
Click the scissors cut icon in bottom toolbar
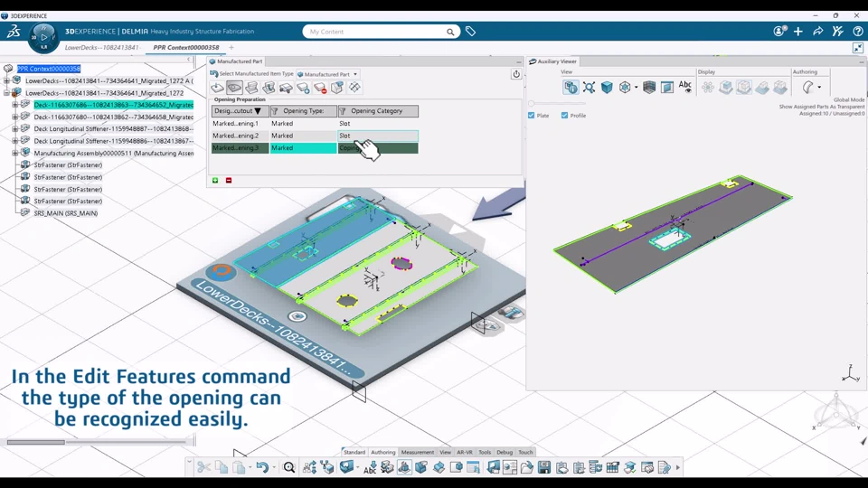pos(203,467)
